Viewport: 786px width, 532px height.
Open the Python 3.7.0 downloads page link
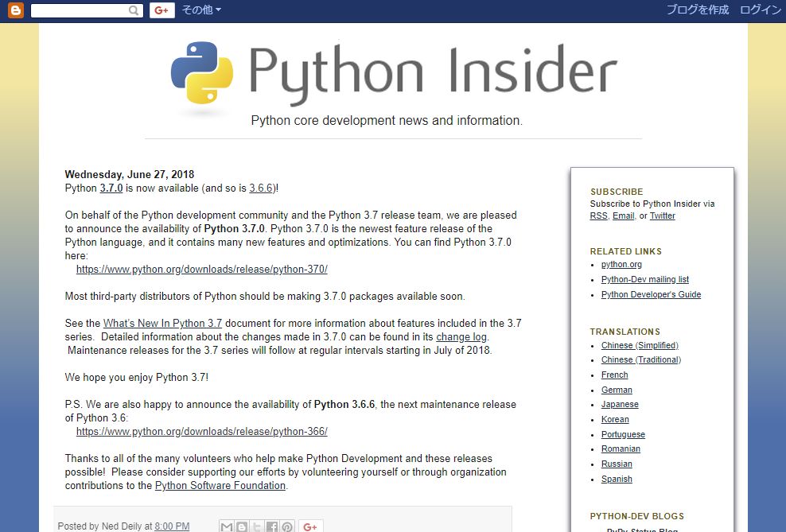(x=201, y=269)
